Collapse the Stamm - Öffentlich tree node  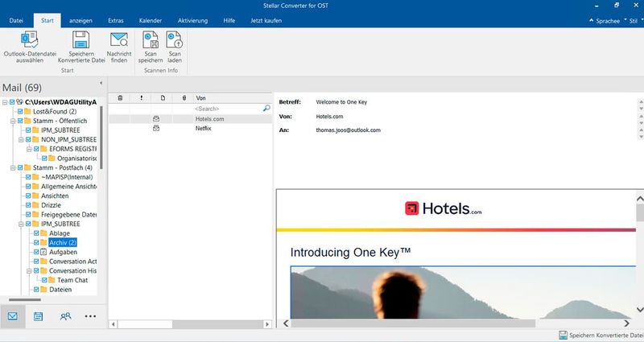tap(5, 121)
